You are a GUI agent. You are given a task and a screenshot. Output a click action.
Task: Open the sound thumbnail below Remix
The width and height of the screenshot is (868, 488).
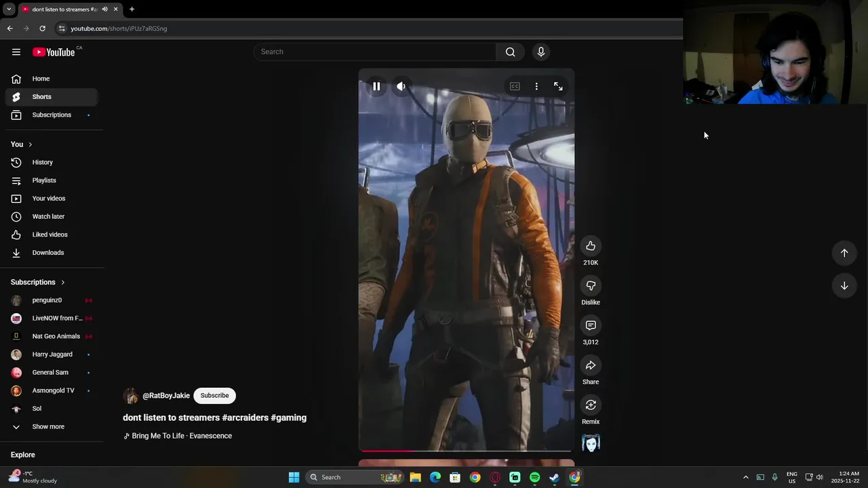click(591, 443)
